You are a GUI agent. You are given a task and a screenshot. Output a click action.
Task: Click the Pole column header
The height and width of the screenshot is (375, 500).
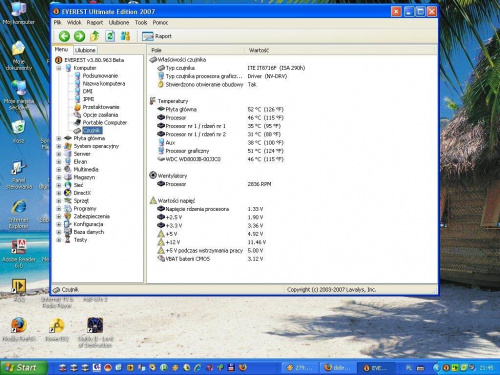click(196, 50)
